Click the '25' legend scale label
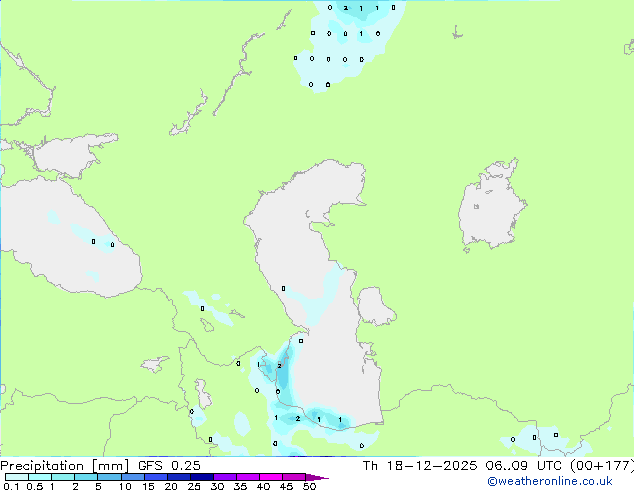 click(x=194, y=486)
